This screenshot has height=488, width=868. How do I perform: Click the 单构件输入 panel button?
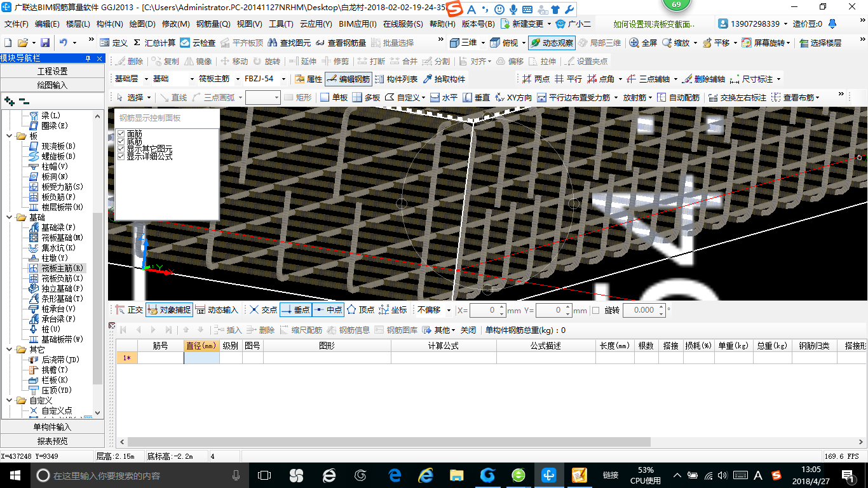[52, 427]
